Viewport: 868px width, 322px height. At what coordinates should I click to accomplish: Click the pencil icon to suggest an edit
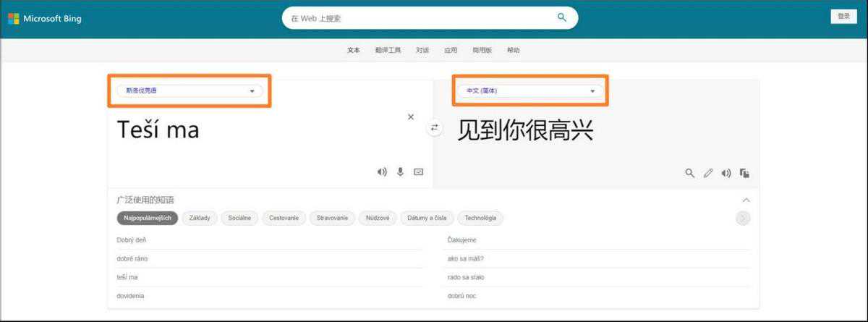[708, 173]
